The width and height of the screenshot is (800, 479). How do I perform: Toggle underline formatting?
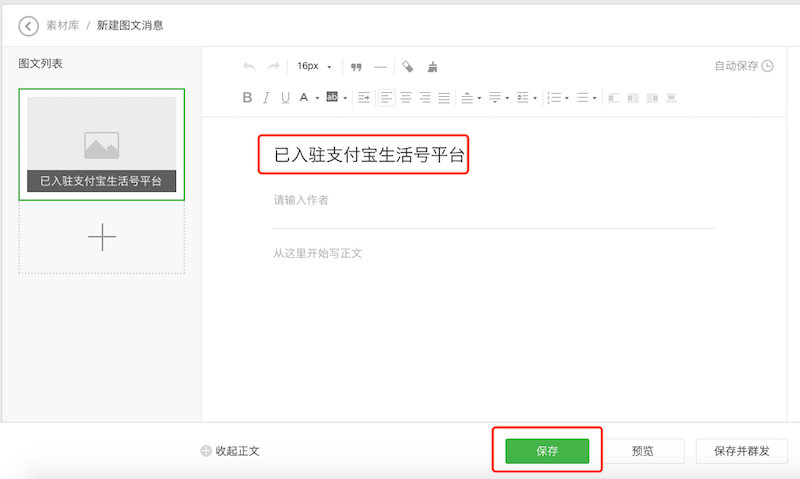(285, 97)
